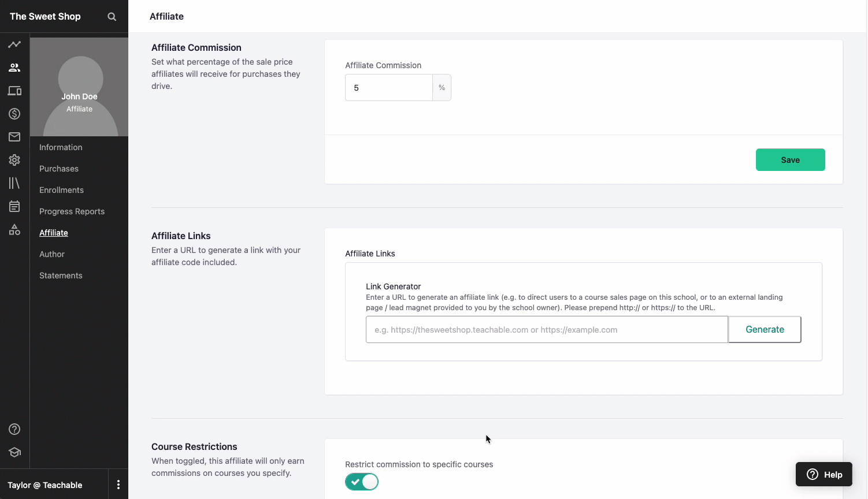
Task: Open the Users people icon in sidebar
Action: point(14,68)
